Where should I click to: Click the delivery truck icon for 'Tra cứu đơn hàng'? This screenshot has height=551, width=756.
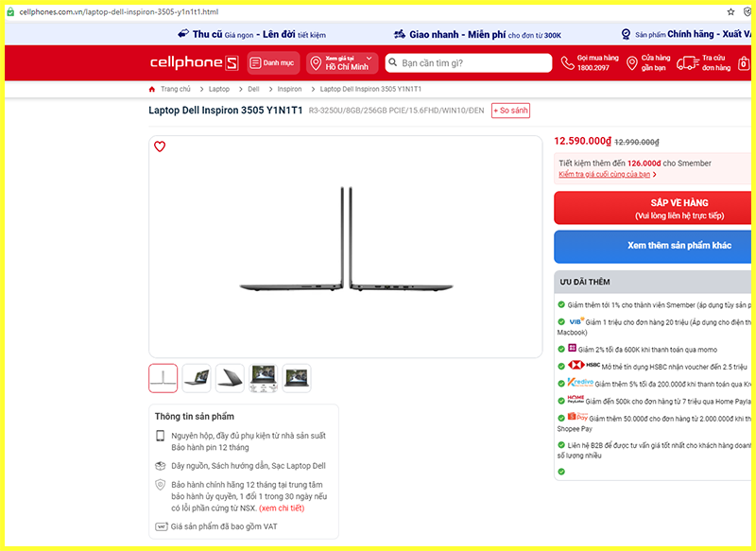pyautogui.click(x=687, y=62)
